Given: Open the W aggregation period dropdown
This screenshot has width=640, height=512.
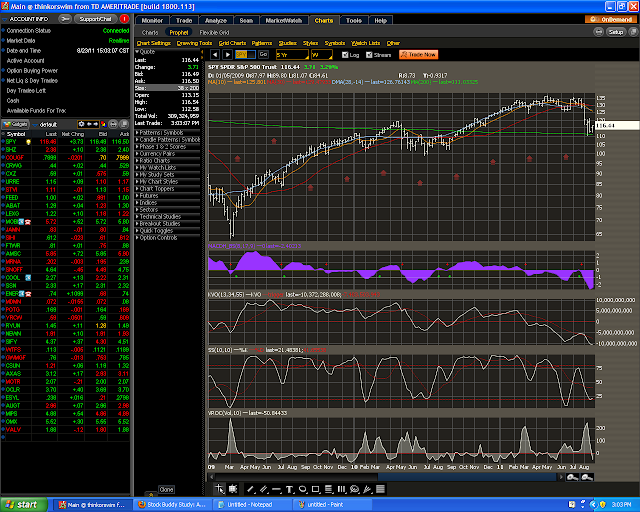Looking at the screenshot, I should [322, 55].
